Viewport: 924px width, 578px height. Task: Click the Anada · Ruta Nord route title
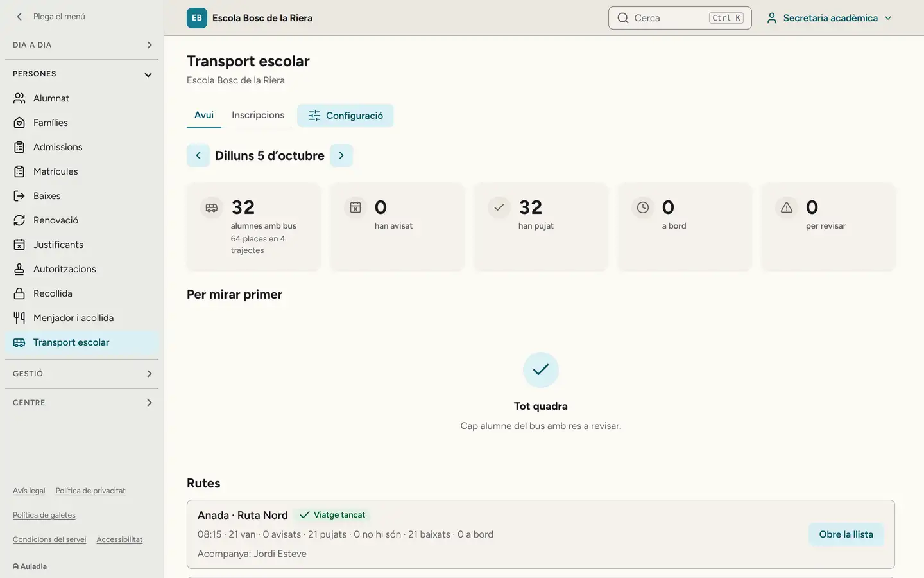coord(243,515)
